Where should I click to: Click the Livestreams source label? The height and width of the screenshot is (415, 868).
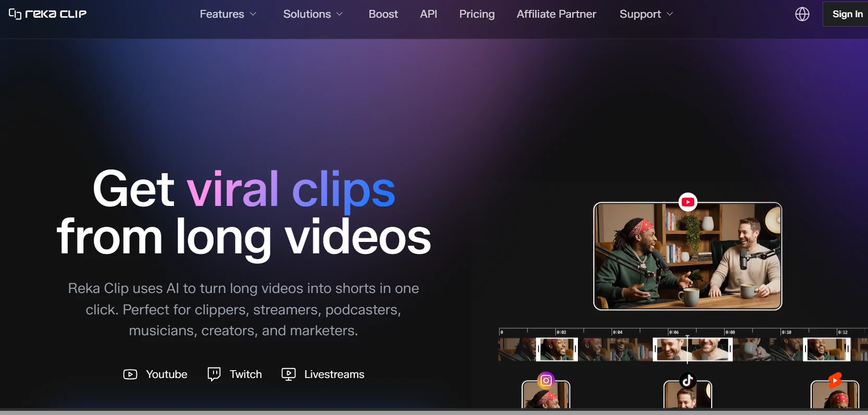(334, 374)
